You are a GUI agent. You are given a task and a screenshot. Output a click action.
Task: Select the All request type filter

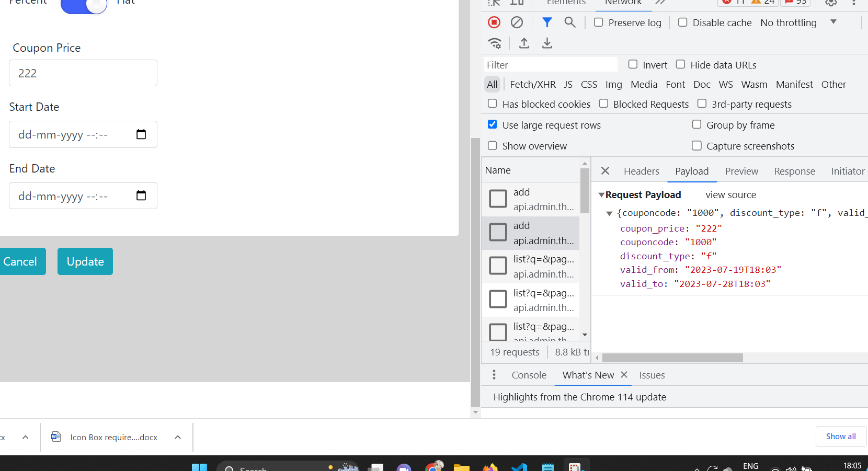click(x=492, y=84)
